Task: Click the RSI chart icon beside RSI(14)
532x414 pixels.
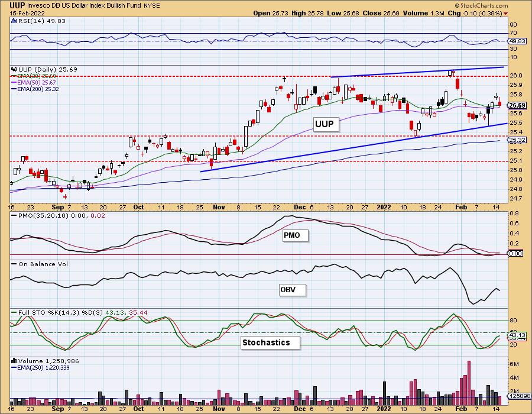Action: (x=14, y=21)
